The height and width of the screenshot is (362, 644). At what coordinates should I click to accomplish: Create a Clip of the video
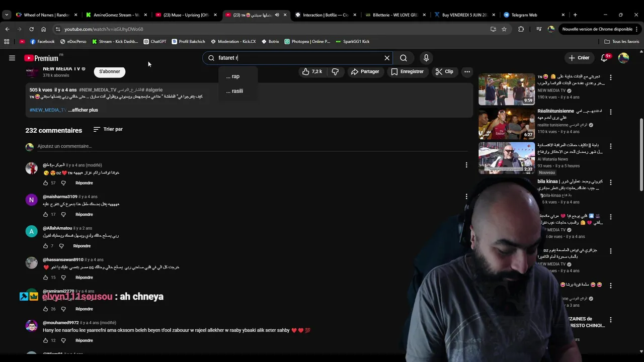(444, 71)
